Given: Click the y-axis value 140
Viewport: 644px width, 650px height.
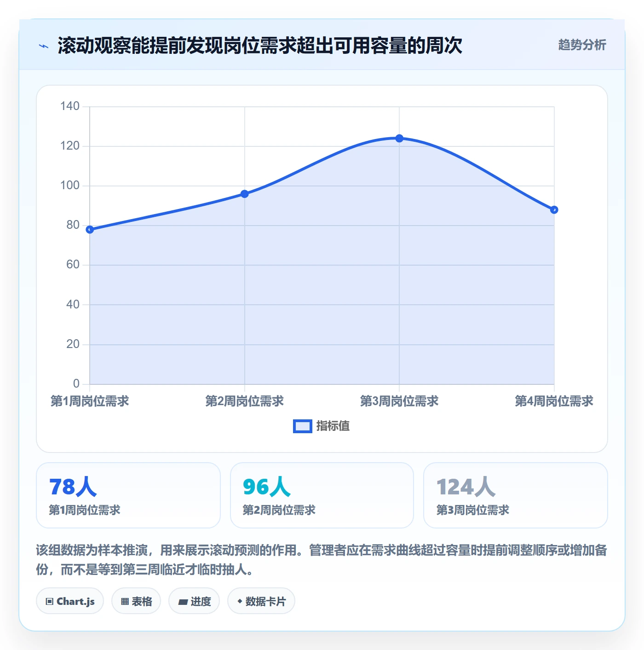Looking at the screenshot, I should coord(70,106).
